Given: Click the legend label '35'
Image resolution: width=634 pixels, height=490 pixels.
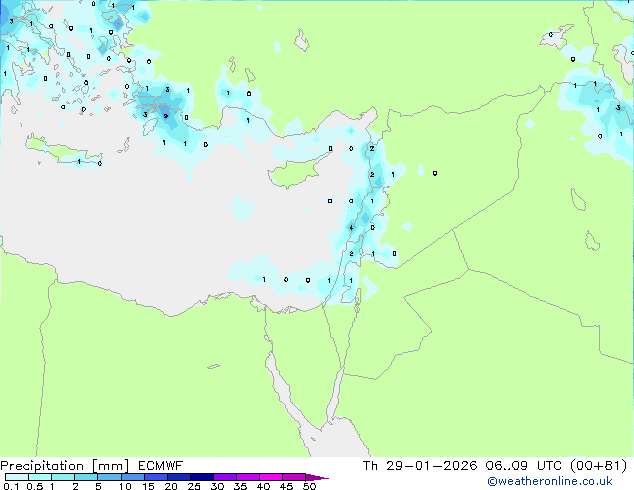Looking at the screenshot, I should [241, 486].
